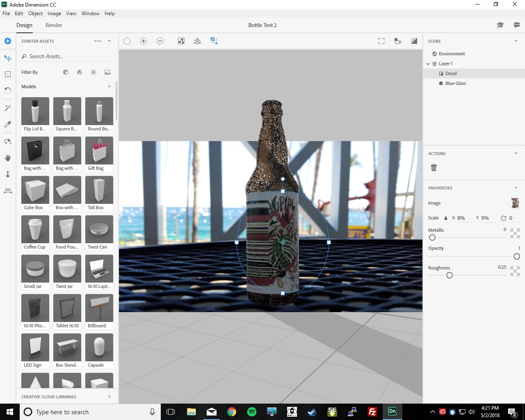Toggle the Scale aspect ratio lock
Screen dimensions: 525x420
pos(446,218)
